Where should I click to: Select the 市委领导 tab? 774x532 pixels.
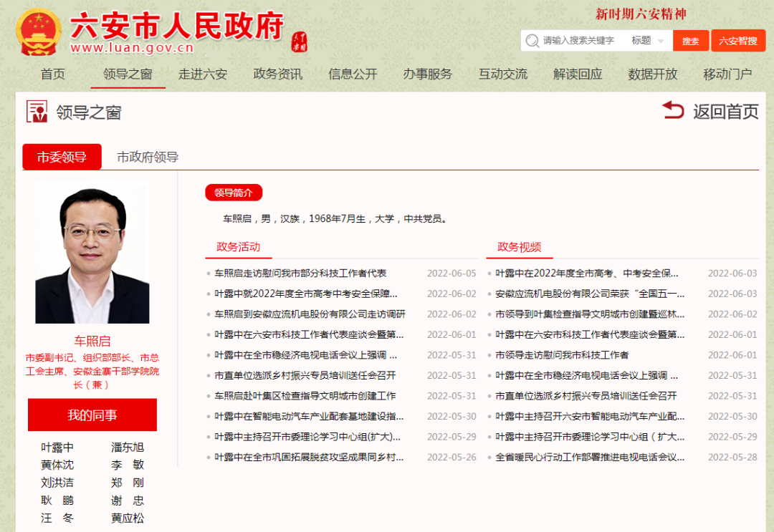(62, 158)
